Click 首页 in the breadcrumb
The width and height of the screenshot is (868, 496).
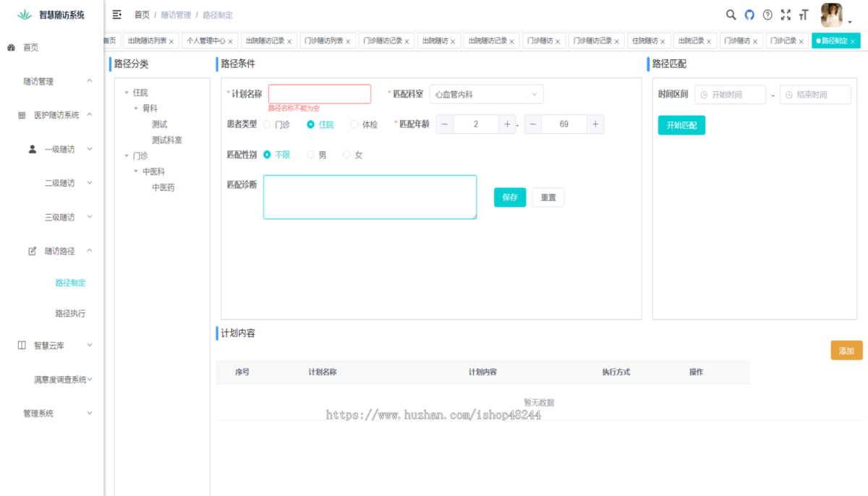[142, 14]
